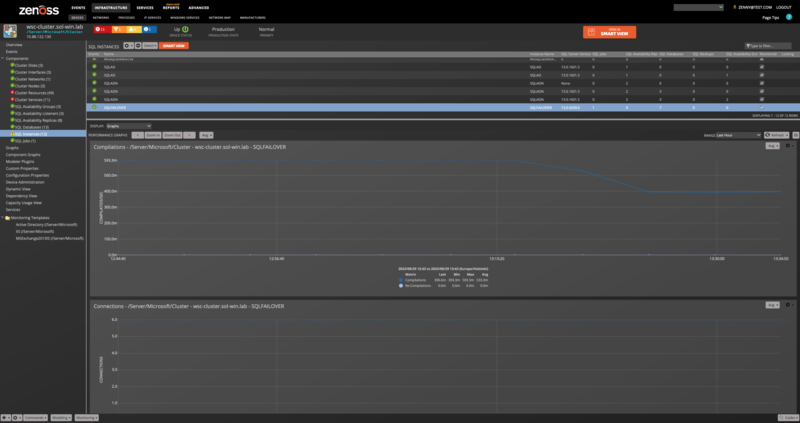Click the Re-Compilations legend color dot
This screenshot has width=800, height=423.
coord(401,286)
